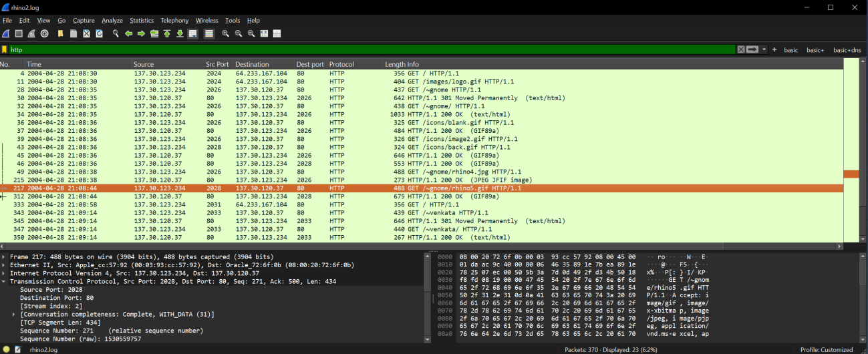868x354 pixels.
Task: Jump to the last packet
Action: click(180, 33)
